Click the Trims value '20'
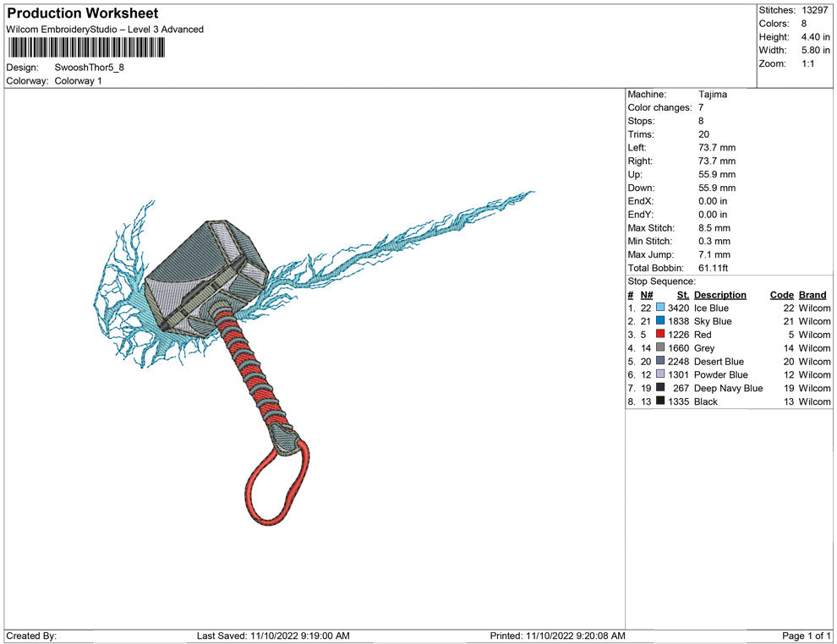Image resolution: width=837 pixels, height=644 pixels. point(703,134)
